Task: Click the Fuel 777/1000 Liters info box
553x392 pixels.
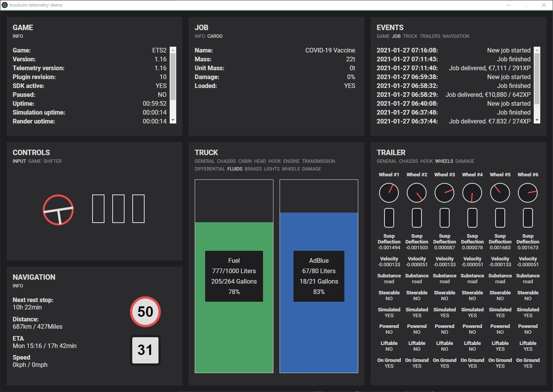Action: pos(234,276)
